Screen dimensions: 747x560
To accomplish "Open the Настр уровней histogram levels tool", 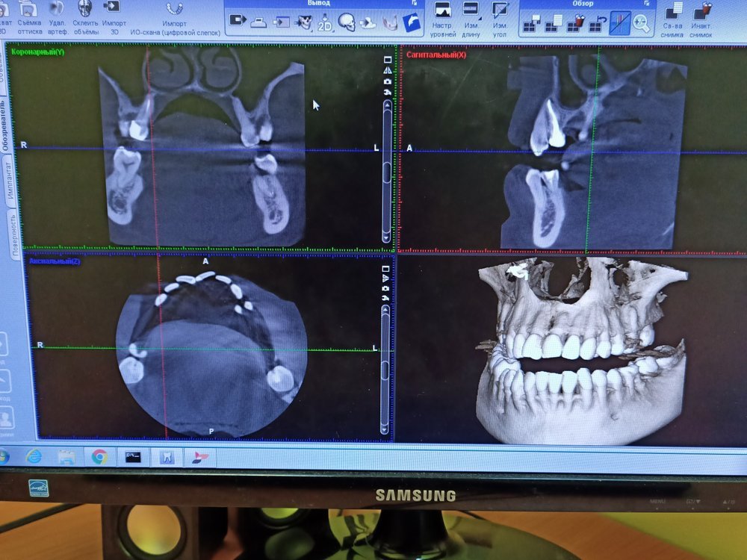I will coord(442,20).
